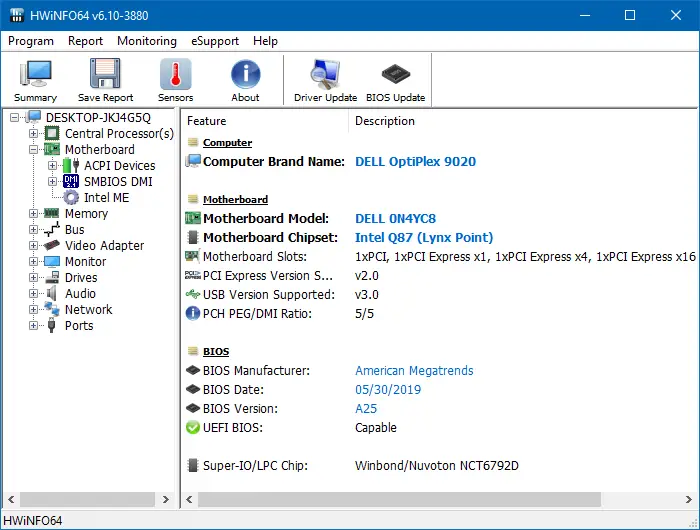This screenshot has width=700, height=530.
Task: Click the BIOS Update chip icon
Action: click(x=396, y=74)
